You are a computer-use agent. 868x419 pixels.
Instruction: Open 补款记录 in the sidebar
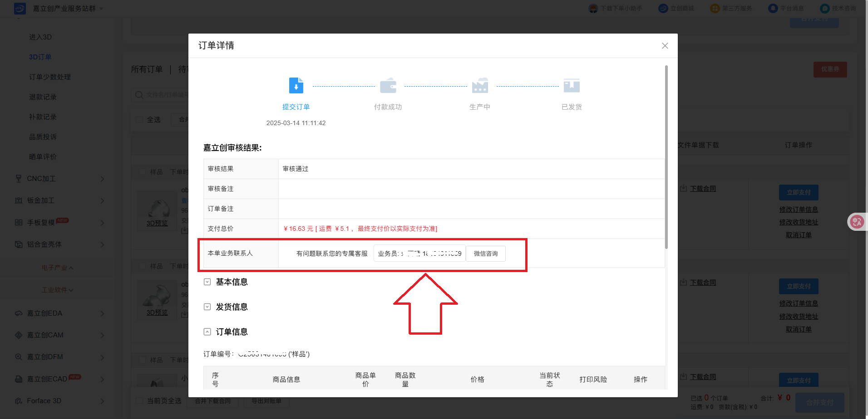coord(43,117)
